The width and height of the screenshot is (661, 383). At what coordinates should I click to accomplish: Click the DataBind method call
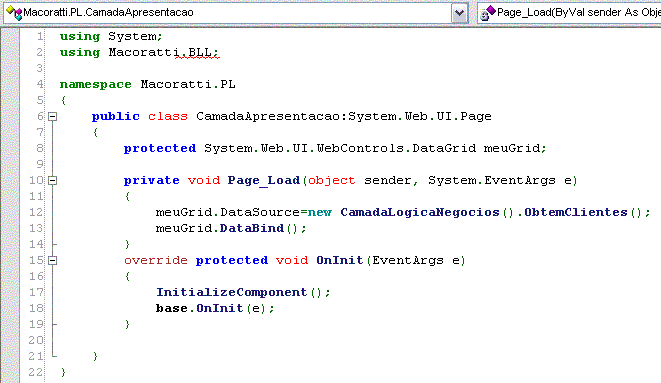252,228
